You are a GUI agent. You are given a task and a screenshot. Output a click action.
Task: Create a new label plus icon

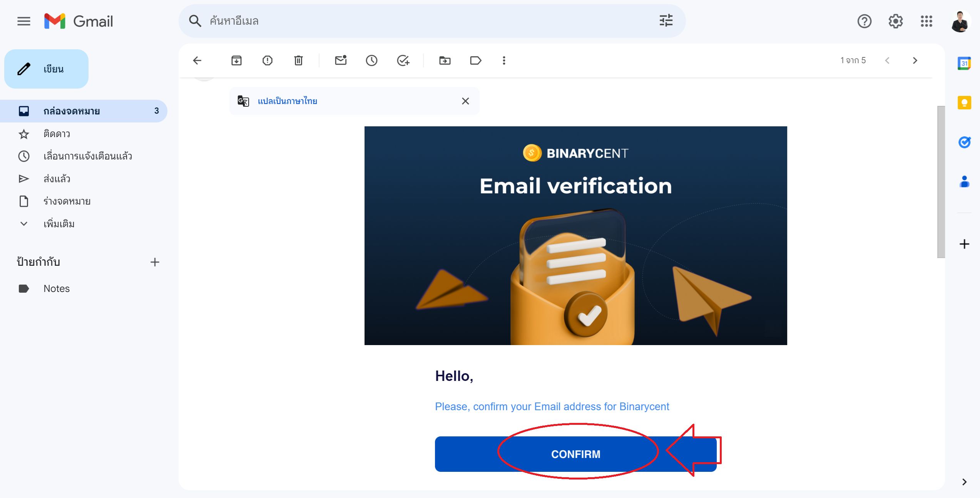[x=155, y=262]
